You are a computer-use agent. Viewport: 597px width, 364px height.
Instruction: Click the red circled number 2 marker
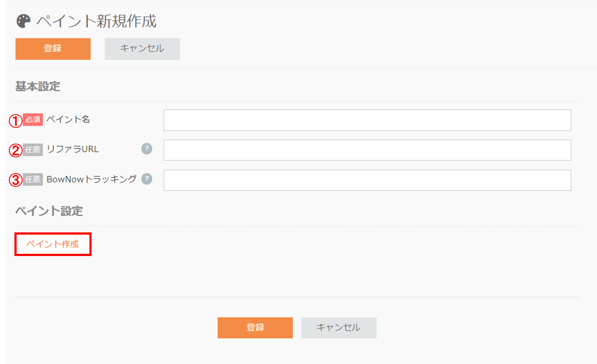16,150
